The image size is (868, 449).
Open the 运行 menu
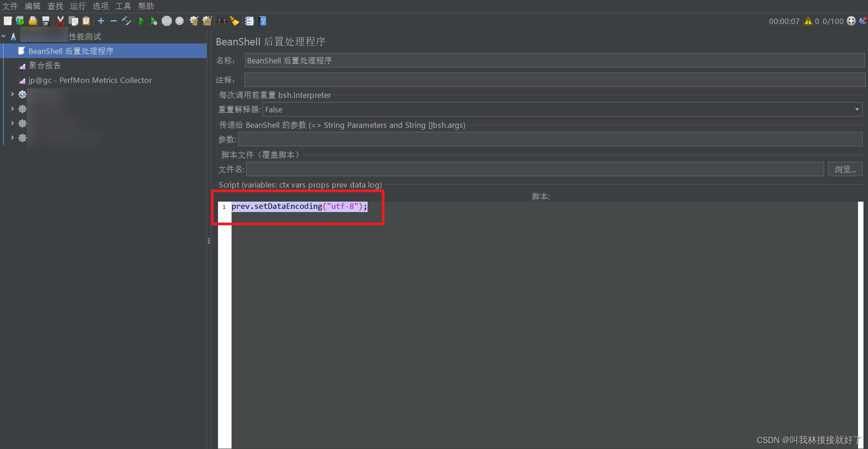coord(78,6)
